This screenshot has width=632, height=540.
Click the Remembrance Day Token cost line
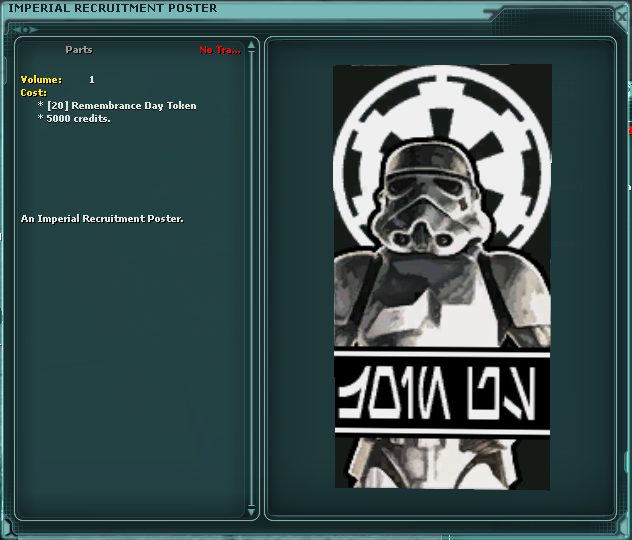click(120, 105)
